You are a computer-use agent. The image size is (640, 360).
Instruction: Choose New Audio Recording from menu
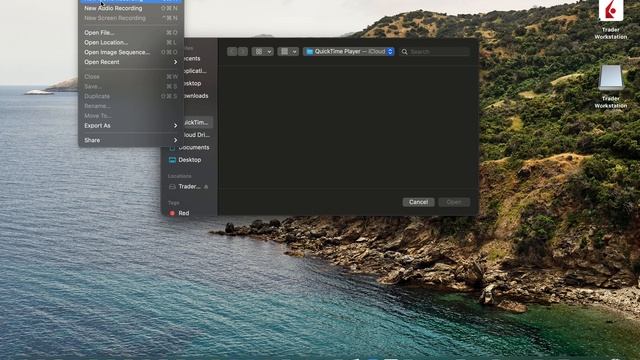click(x=131, y=8)
